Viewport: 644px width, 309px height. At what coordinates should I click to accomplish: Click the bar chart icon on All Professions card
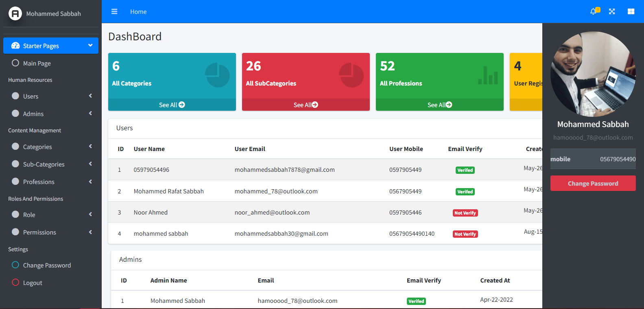(488, 76)
